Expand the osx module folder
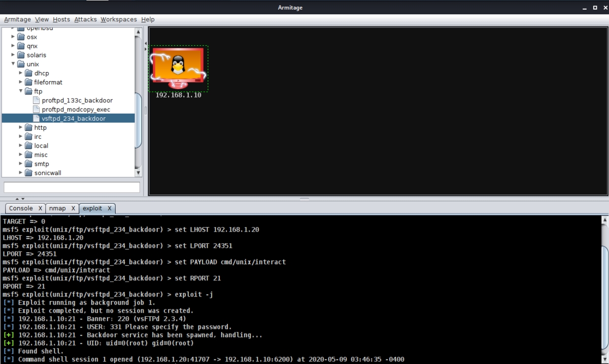Viewport: 609px width, 364px height. coord(13,37)
